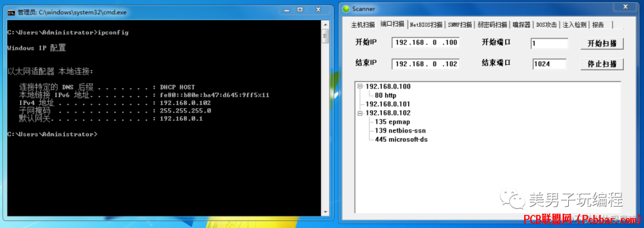This screenshot has width=644, height=228.
Task: Select the 端口扫描 tab
Action: click(392, 24)
